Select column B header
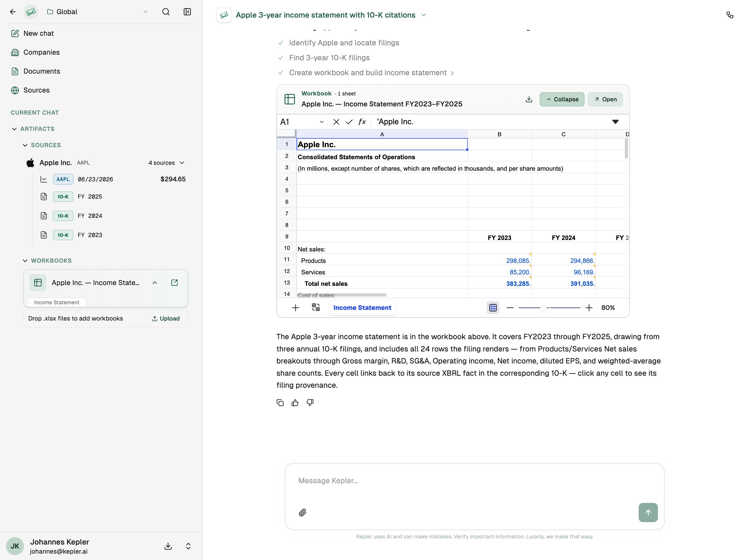 (x=499, y=134)
